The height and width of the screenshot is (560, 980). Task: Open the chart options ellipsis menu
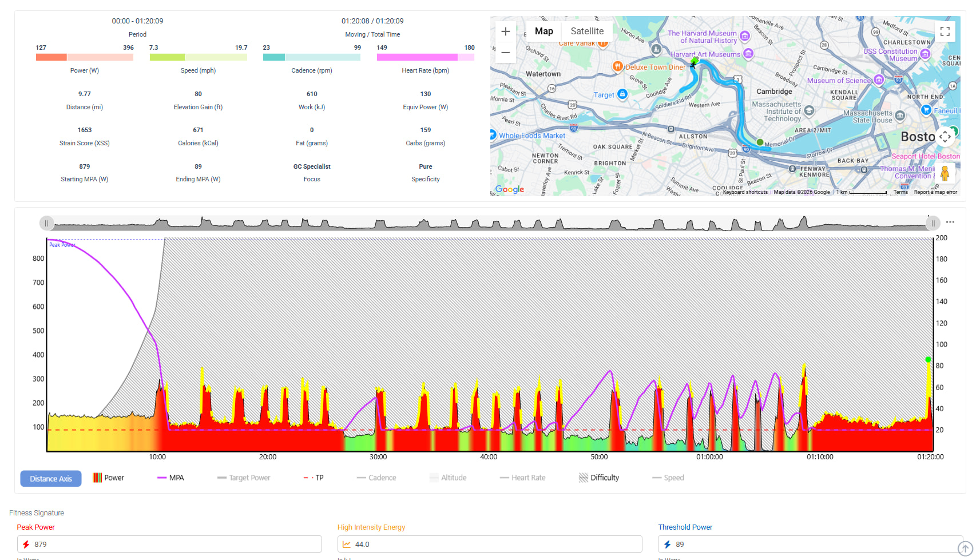point(950,222)
